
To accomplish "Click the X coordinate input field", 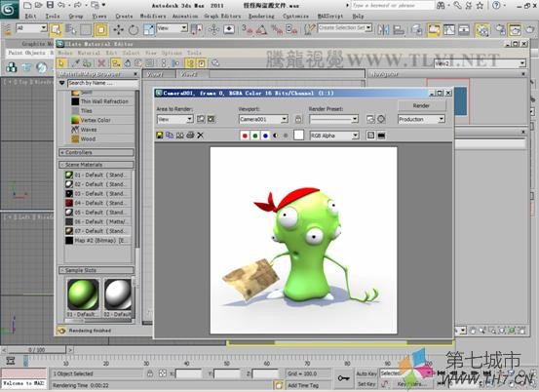I will pyautogui.click(x=189, y=373).
